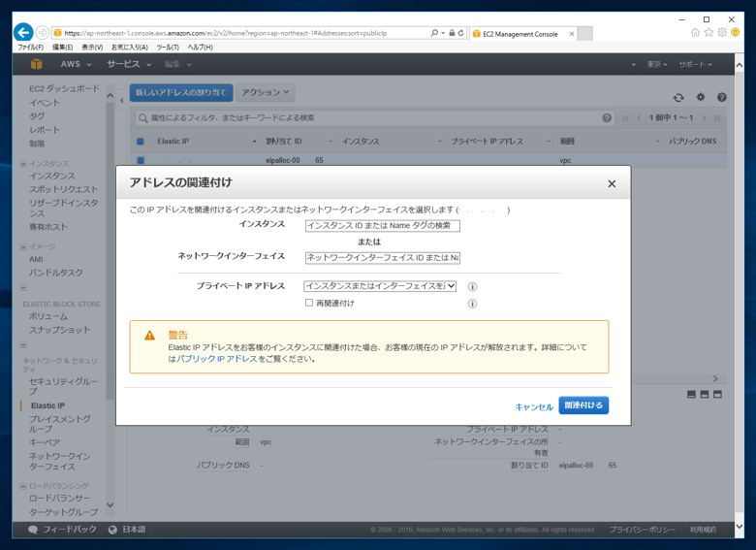Viewport: 756px width, 550px height.
Task: Maximize the details pane layout icon
Action: tap(717, 394)
